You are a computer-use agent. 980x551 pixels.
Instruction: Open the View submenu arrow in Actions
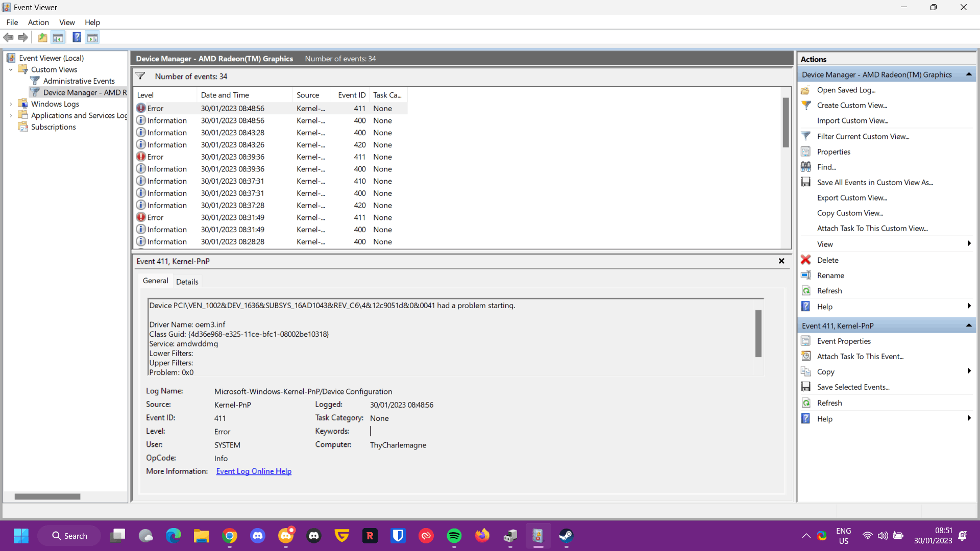pyautogui.click(x=968, y=243)
